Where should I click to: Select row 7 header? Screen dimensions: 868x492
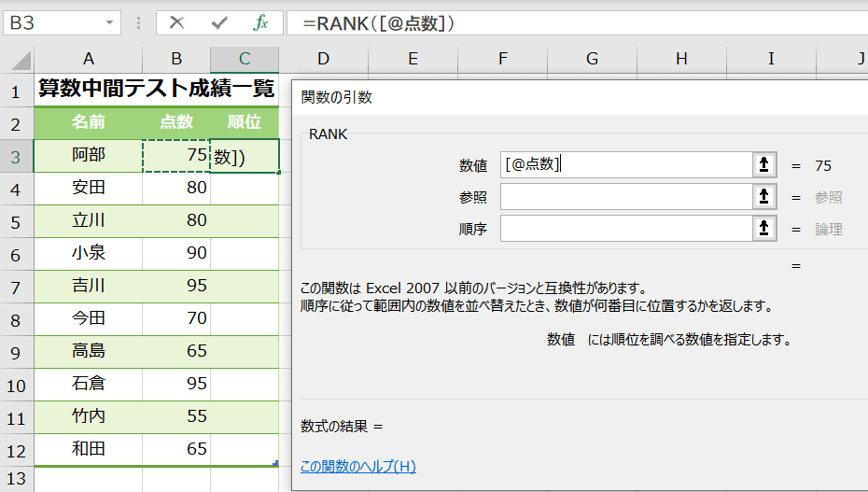[x=16, y=287]
